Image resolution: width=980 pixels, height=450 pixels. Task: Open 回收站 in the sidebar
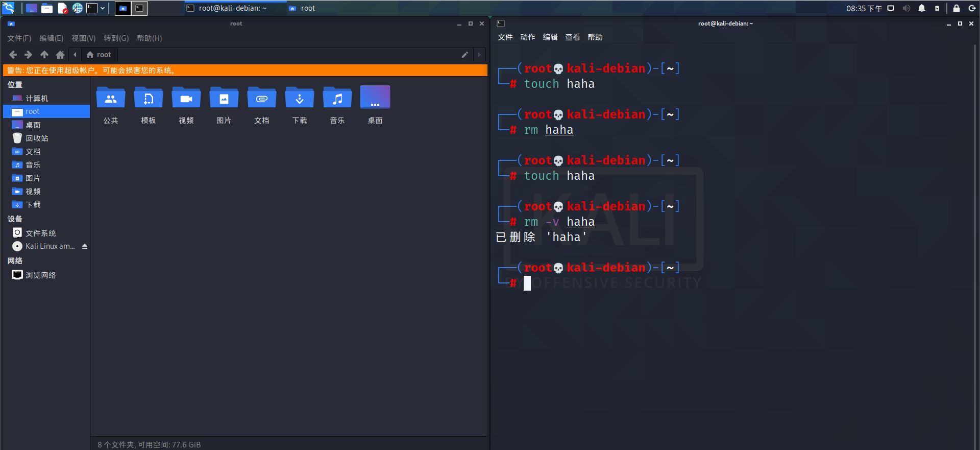(x=46, y=138)
